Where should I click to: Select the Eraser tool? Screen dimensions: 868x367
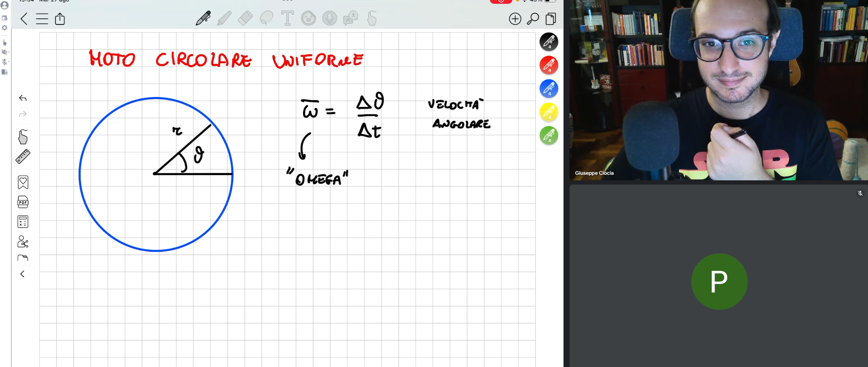tap(245, 18)
